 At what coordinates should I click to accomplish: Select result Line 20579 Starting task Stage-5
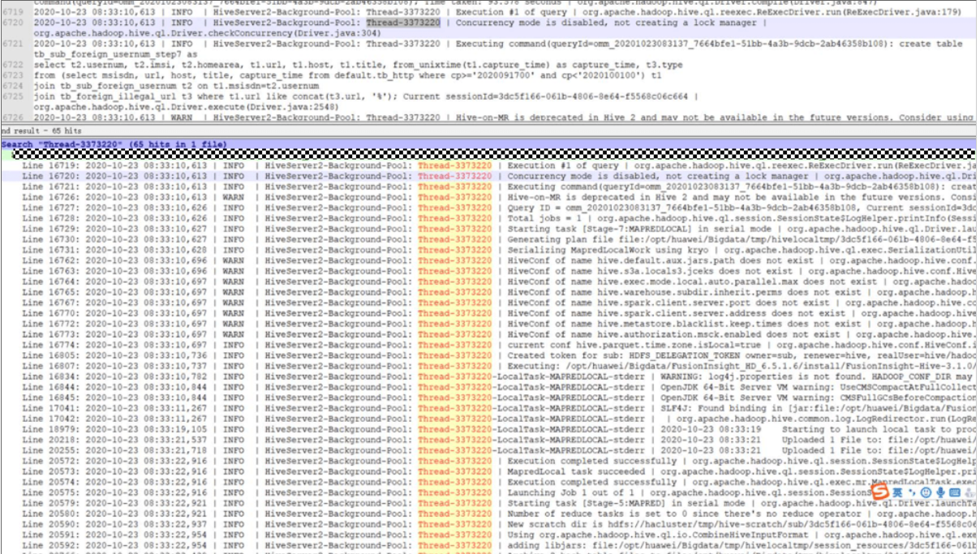point(490,503)
